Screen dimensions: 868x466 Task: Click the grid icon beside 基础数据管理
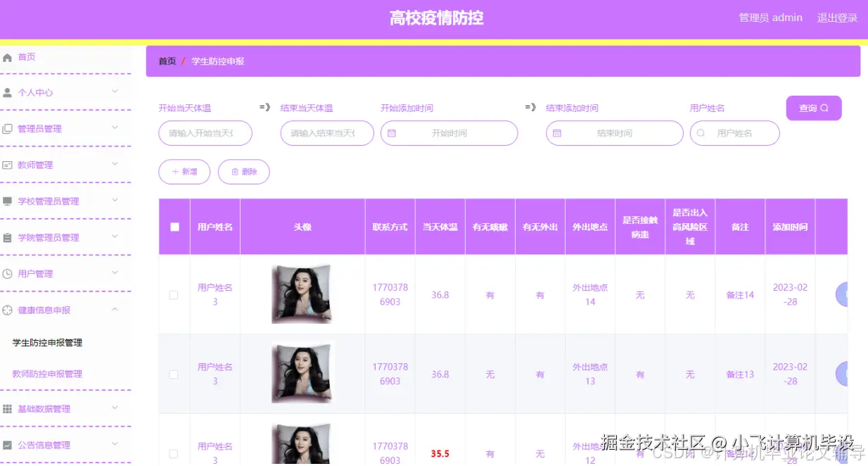[8, 409]
